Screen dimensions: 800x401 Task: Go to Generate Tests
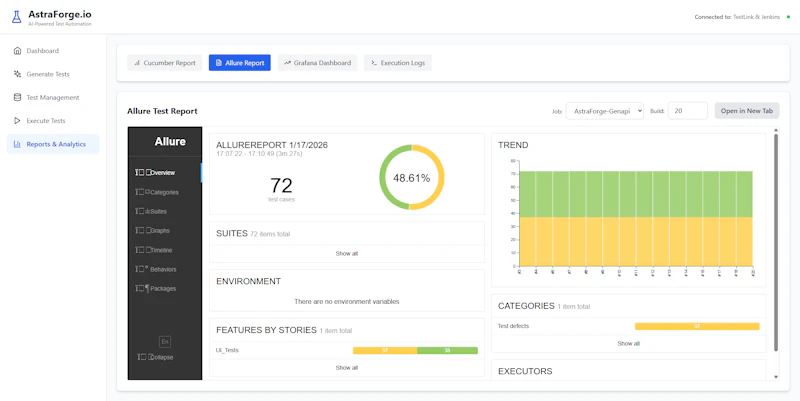tap(53, 74)
